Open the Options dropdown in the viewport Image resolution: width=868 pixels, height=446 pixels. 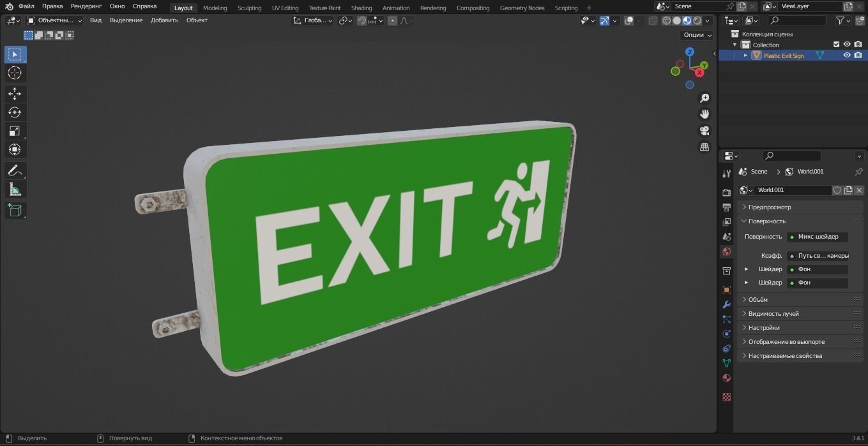(x=697, y=35)
